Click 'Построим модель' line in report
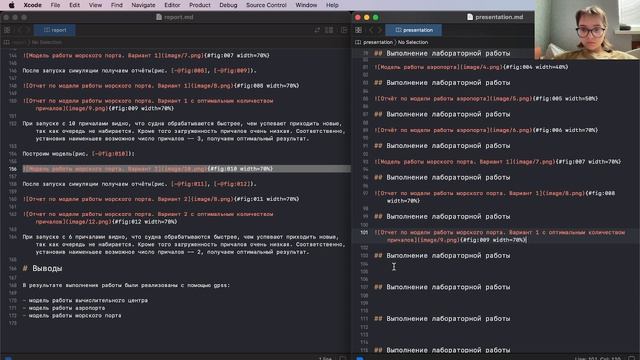The image size is (640, 360). coord(78,153)
